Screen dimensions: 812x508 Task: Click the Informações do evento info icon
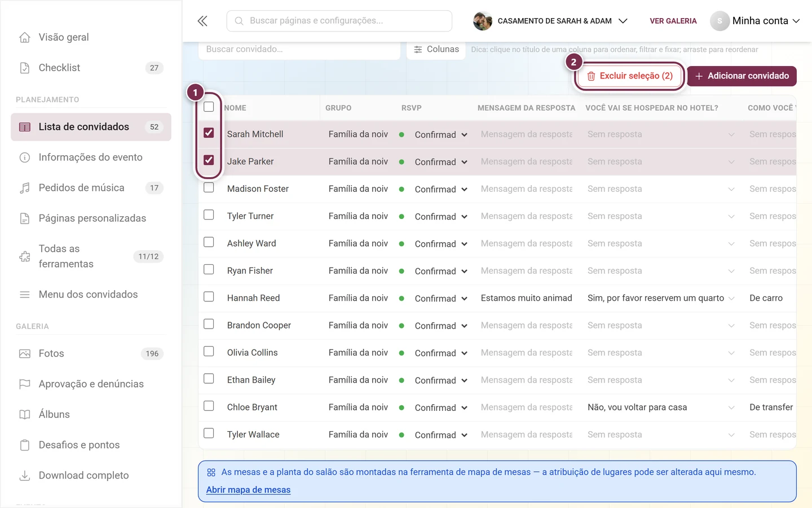pyautogui.click(x=25, y=157)
